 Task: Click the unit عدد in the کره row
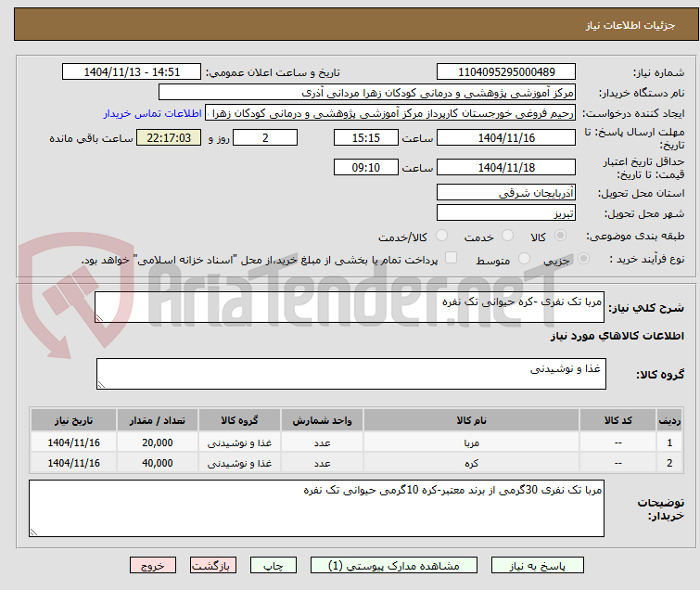(322, 463)
